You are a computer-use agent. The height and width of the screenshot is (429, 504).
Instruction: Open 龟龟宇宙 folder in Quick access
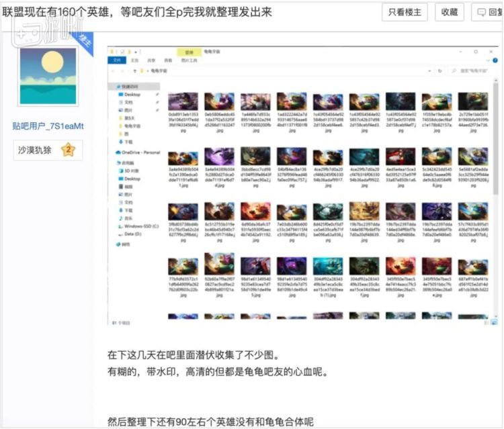pyautogui.click(x=132, y=126)
